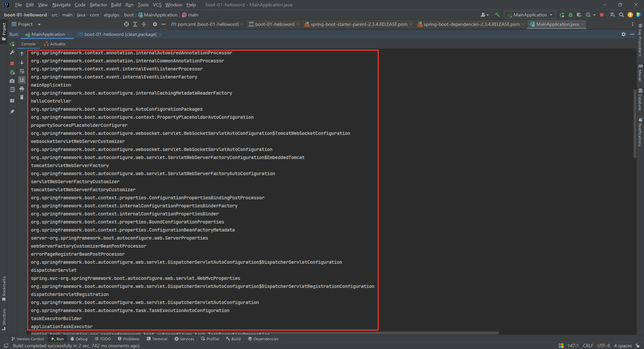
Task: Click the Debug bug icon in top toolbar
Action: 571,15
